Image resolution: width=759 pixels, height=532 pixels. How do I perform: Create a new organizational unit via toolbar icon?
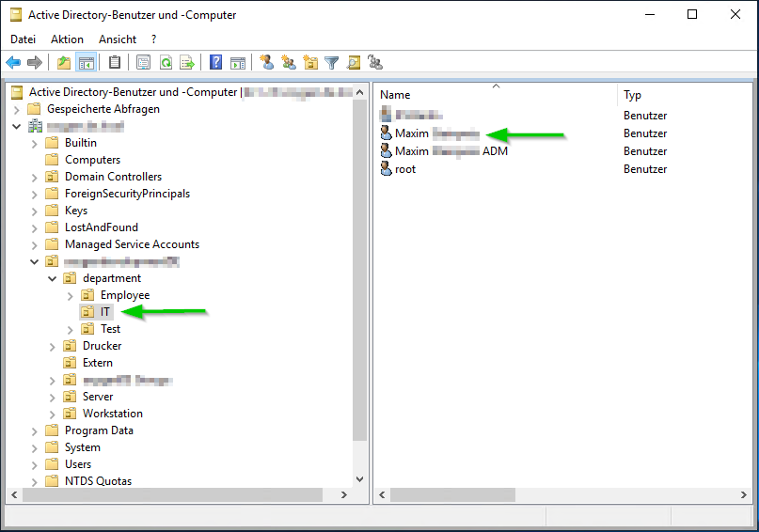pyautogui.click(x=310, y=62)
